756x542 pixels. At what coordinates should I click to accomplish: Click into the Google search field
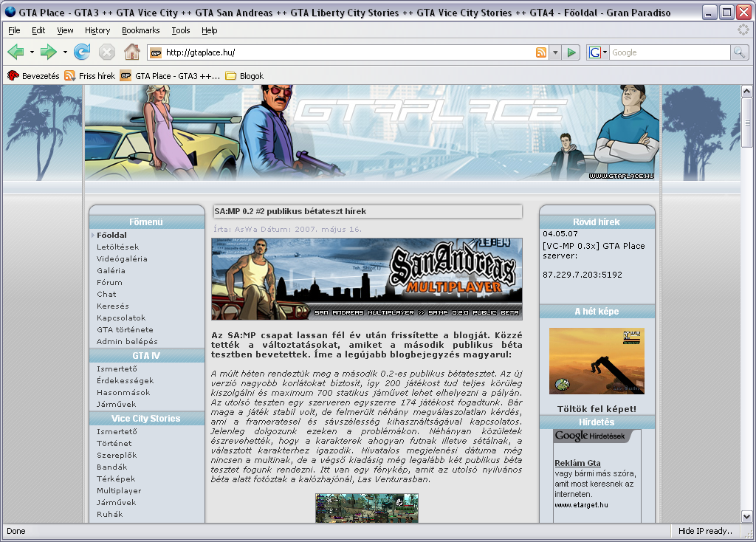click(x=670, y=52)
